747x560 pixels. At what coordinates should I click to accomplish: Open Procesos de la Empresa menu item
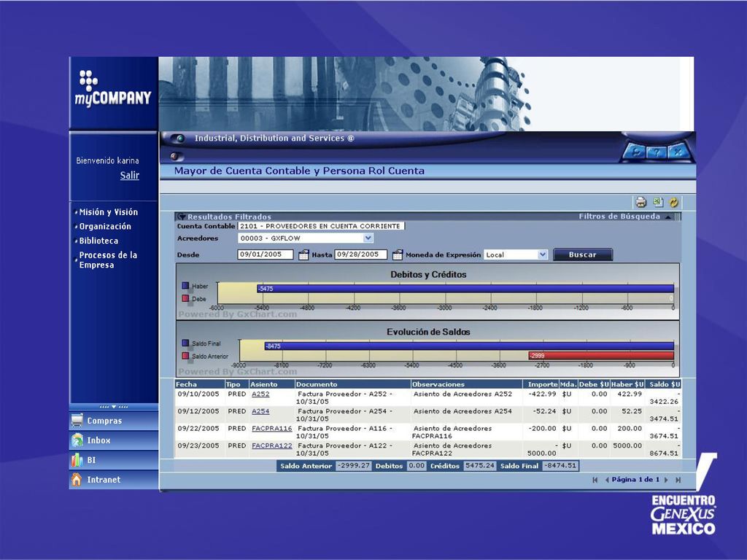[x=108, y=260]
